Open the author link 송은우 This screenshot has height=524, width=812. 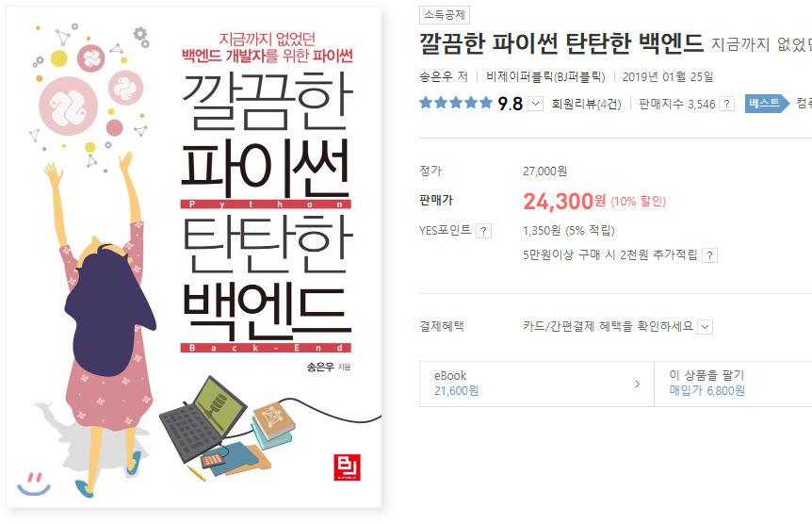click(x=435, y=76)
